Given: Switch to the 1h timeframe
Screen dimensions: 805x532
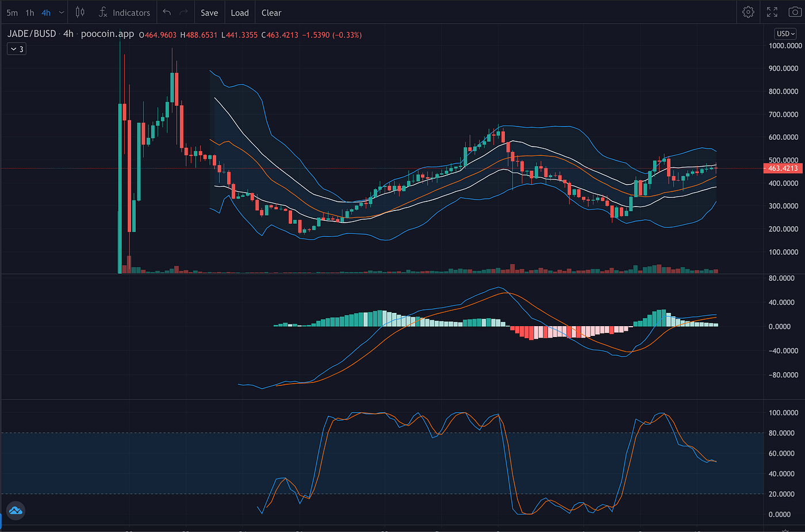Looking at the screenshot, I should [x=30, y=13].
